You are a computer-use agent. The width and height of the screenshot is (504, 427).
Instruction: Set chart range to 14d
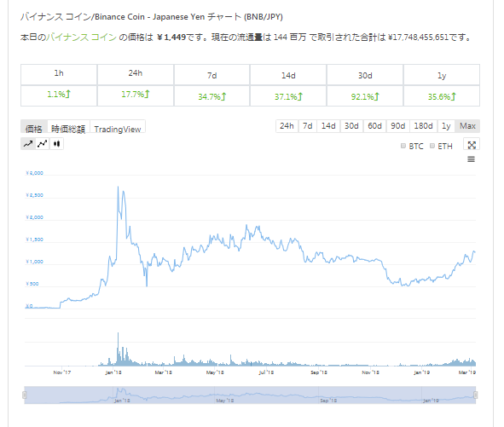pyautogui.click(x=328, y=126)
